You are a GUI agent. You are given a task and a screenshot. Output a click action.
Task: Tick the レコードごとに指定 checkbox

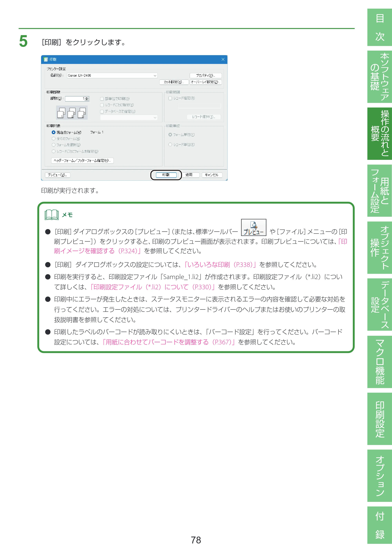[x=102, y=105]
